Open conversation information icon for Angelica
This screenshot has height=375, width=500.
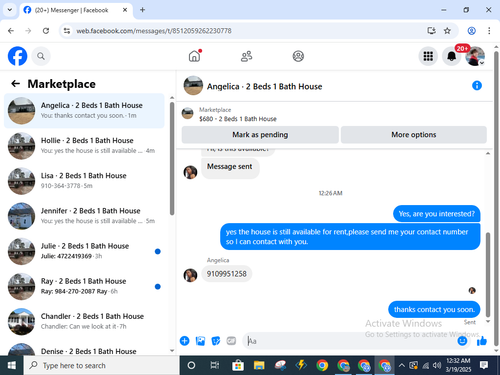coord(477,86)
